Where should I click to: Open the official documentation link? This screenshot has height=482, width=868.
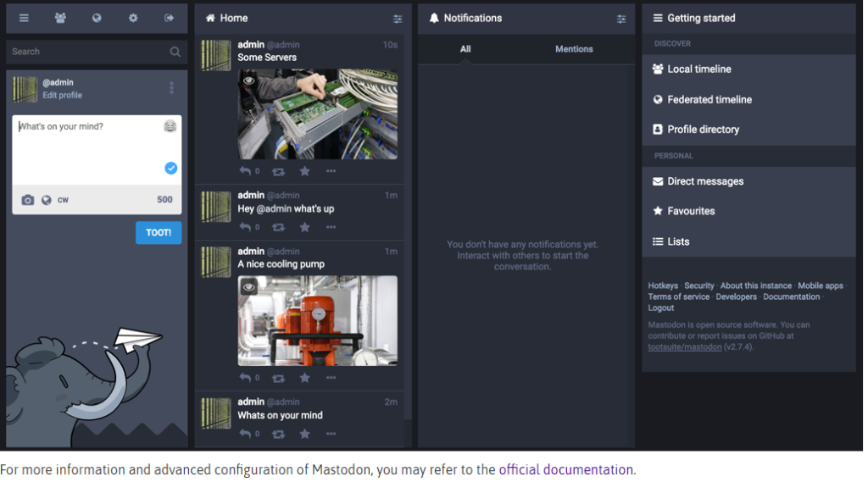point(565,469)
